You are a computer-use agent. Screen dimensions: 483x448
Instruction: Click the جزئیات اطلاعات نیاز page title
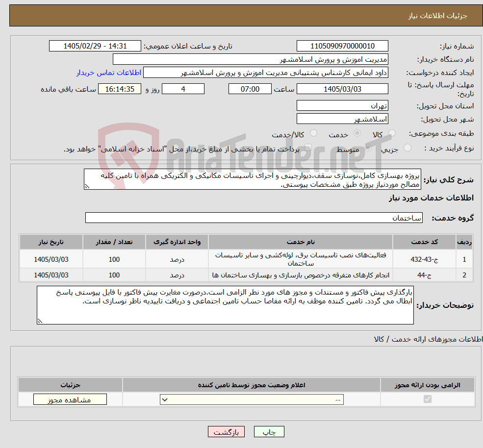pos(438,16)
